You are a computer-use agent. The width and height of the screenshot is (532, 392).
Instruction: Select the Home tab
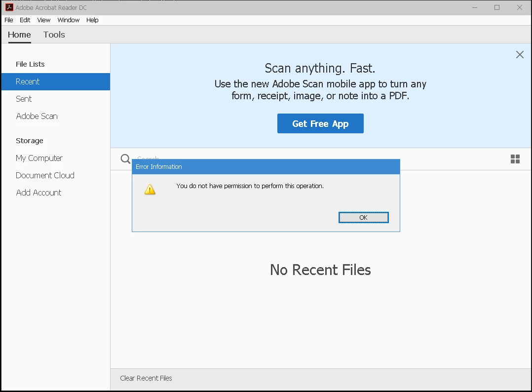click(x=19, y=35)
